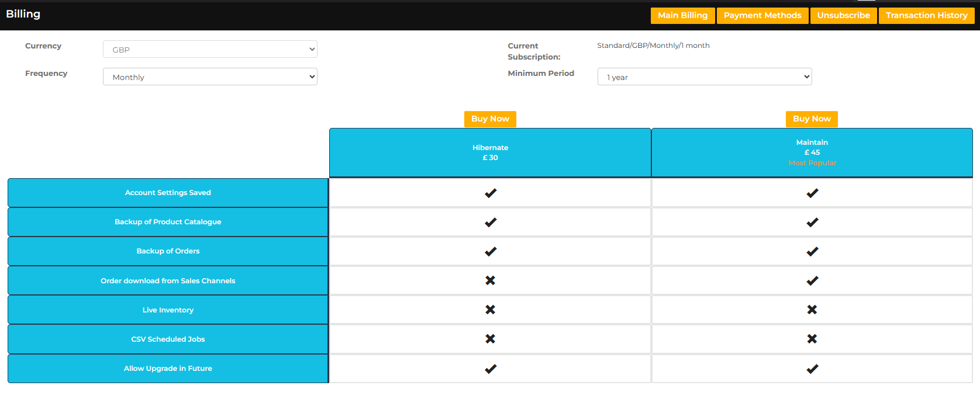
Task: Click Hibernate checkmark for Allow Upgrade in Future
Action: [x=490, y=369]
